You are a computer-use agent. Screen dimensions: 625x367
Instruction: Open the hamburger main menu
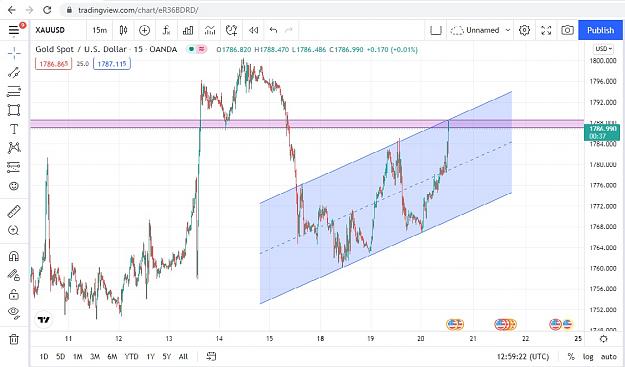click(x=14, y=30)
